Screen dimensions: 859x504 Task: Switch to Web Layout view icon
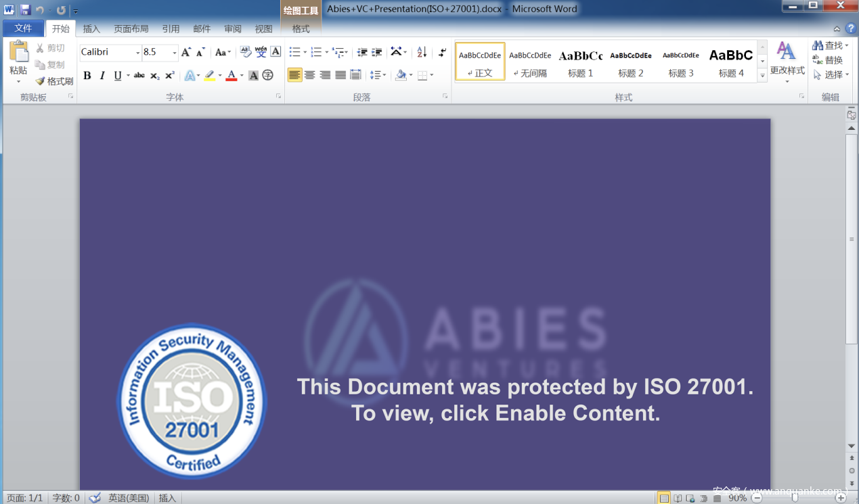(691, 498)
